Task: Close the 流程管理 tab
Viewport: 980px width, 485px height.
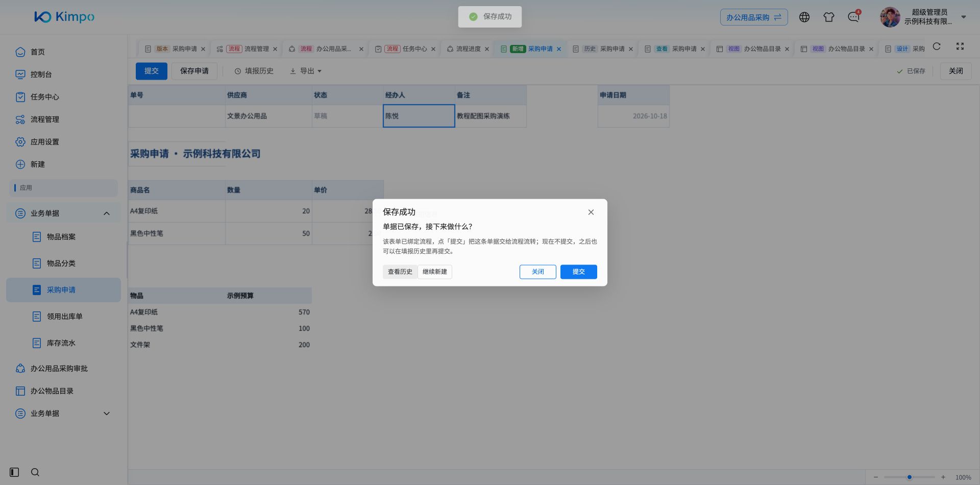Action: [275, 49]
